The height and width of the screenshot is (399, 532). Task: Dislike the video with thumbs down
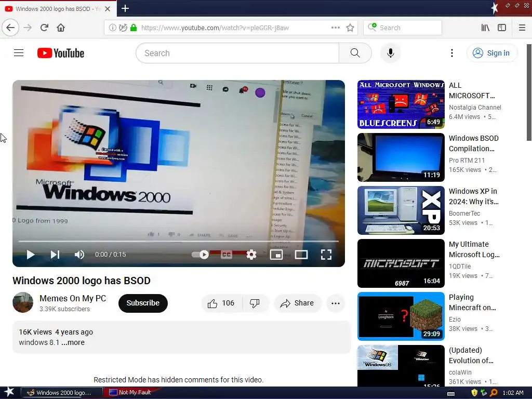coord(255,303)
